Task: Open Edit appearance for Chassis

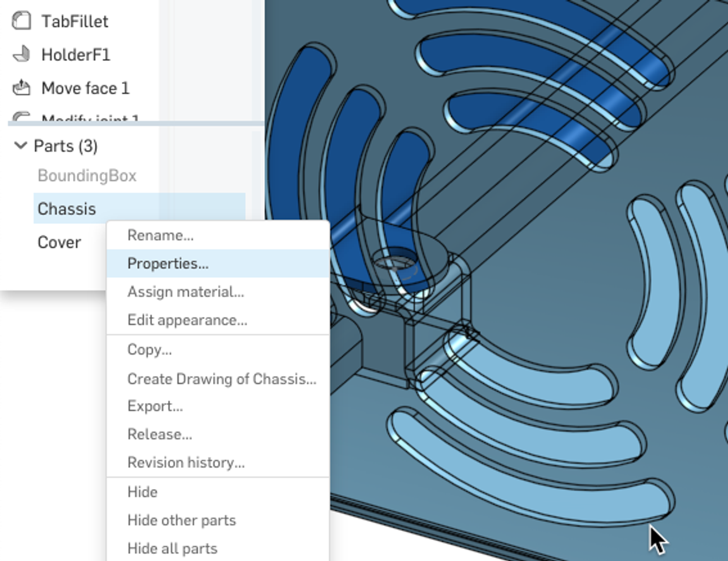Action: point(188,320)
